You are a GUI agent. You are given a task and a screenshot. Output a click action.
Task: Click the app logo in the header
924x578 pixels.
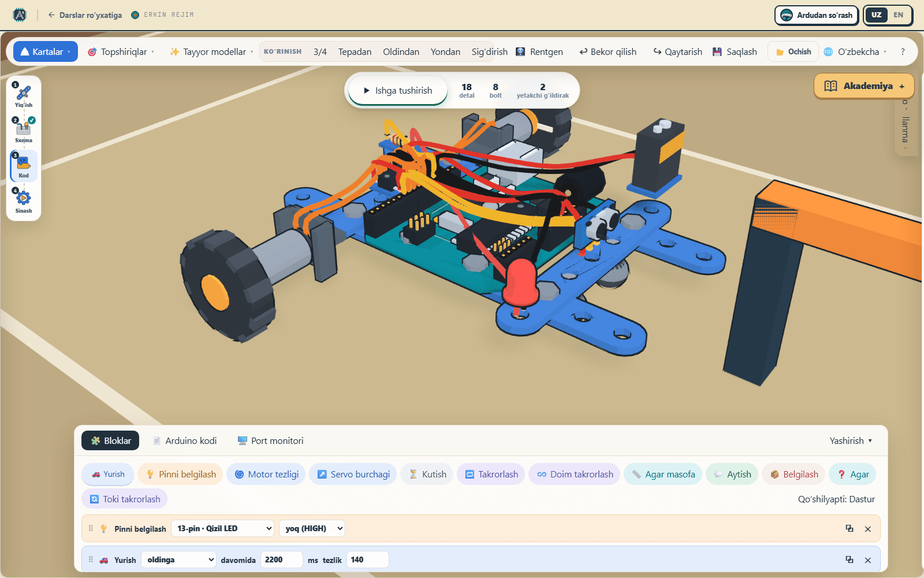click(x=20, y=15)
